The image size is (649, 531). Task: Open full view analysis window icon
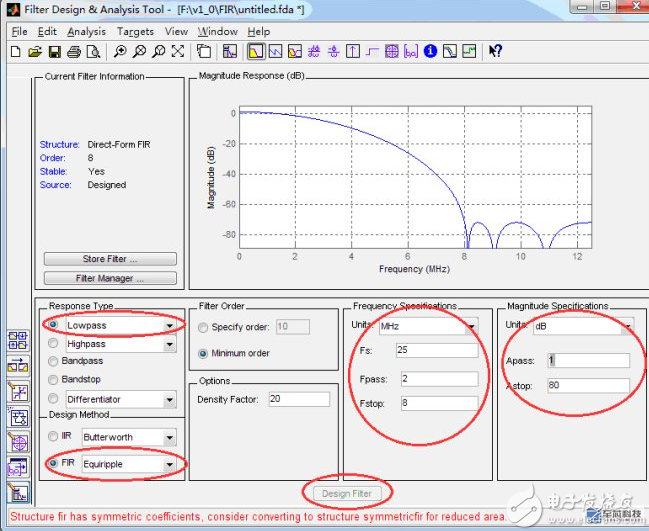(204, 52)
